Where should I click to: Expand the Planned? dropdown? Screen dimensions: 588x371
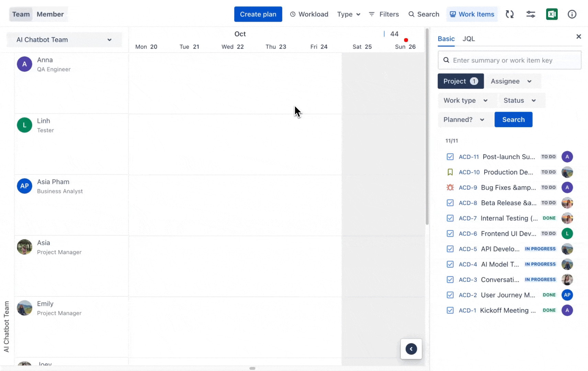coord(464,119)
